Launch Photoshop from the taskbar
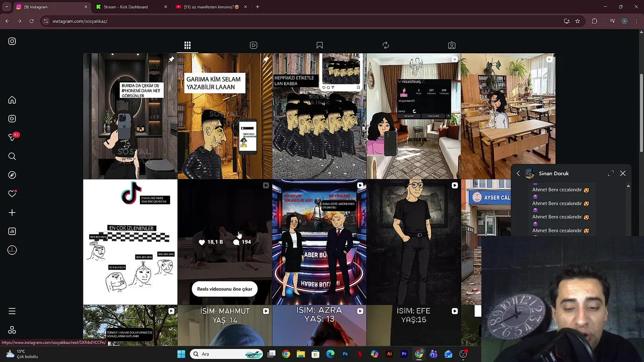644x362 pixels. pos(345,354)
